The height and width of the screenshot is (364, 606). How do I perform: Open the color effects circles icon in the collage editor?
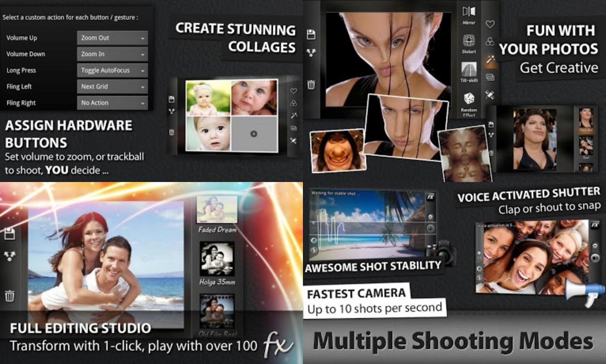[x=294, y=103]
